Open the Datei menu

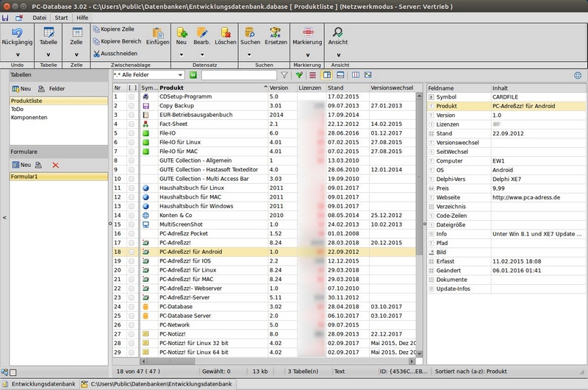40,18
